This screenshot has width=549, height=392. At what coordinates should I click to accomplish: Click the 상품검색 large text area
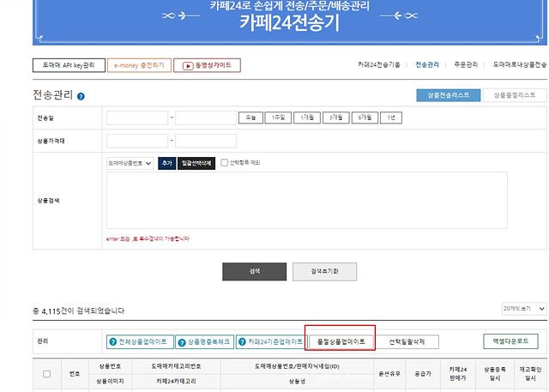(307, 200)
